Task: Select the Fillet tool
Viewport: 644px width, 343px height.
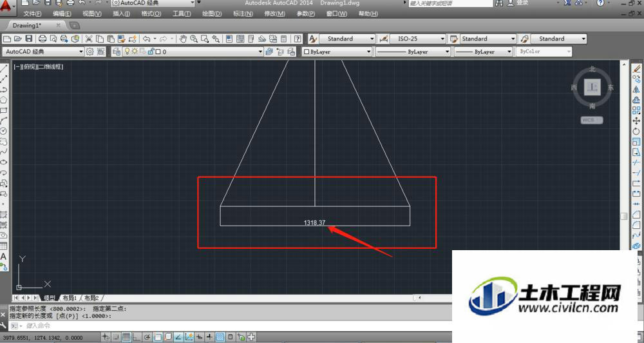Action: 636,225
